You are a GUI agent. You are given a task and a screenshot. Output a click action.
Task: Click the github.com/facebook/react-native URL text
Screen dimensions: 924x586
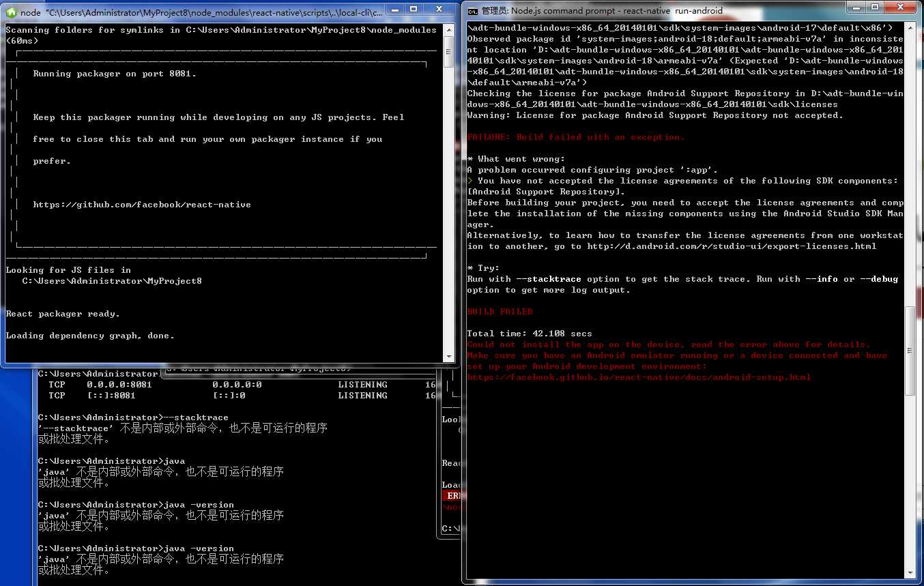click(142, 205)
